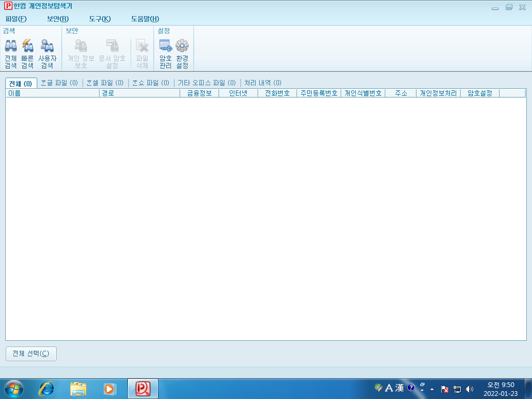Click the network tray icon
Viewport: 532px width, 399px height.
457,389
